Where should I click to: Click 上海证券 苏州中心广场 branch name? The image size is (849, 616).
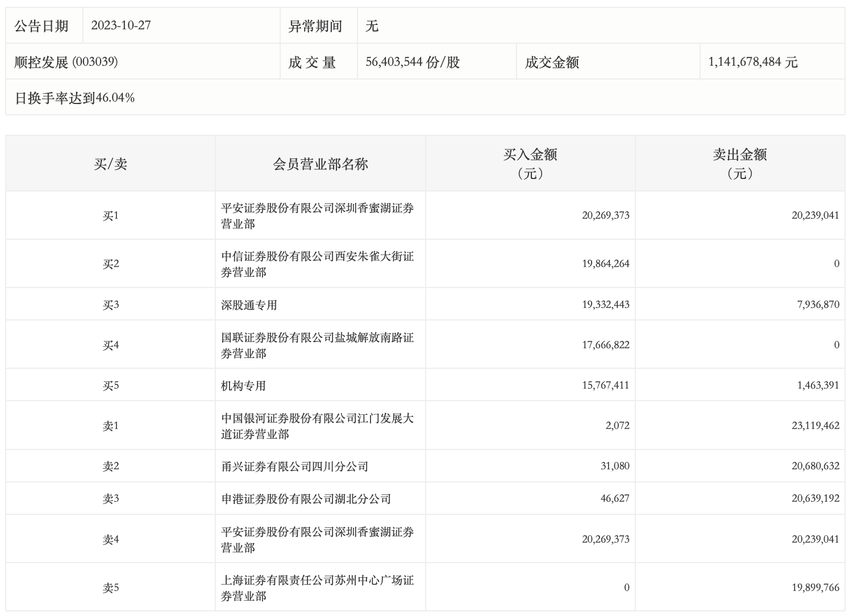click(x=317, y=588)
